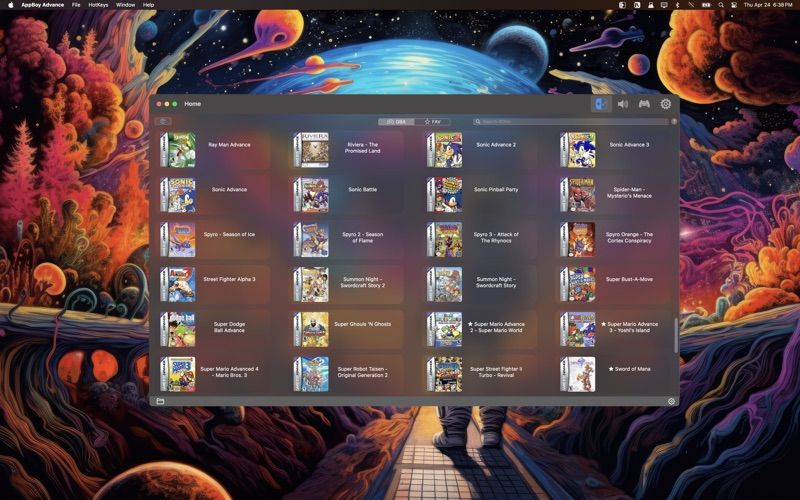The image size is (800, 500).
Task: Focus the game search field
Action: pos(570,122)
